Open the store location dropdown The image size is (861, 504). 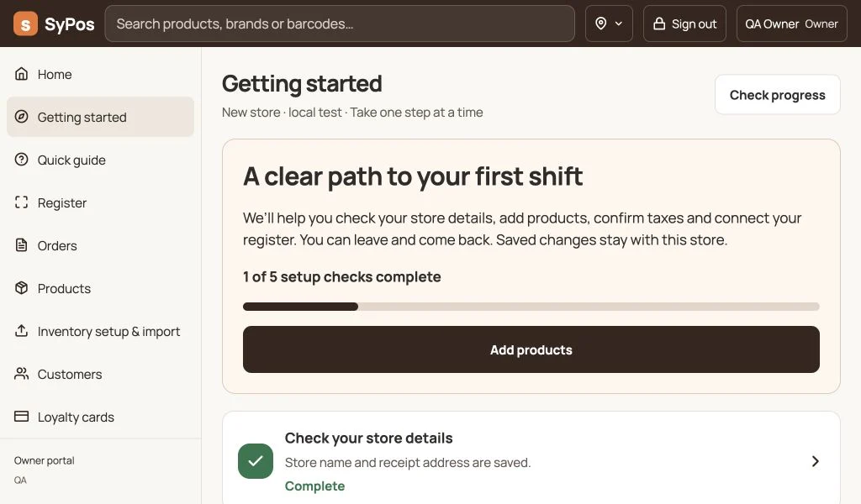609,24
